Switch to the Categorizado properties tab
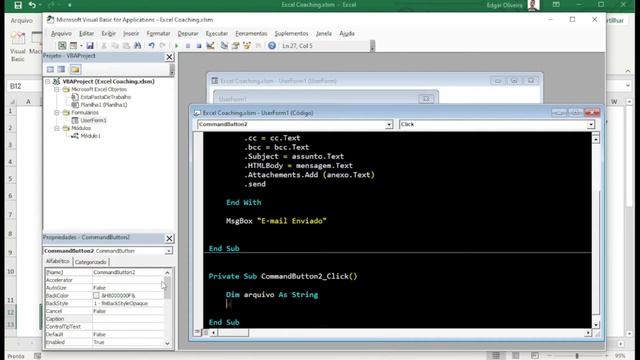 pos(91,262)
